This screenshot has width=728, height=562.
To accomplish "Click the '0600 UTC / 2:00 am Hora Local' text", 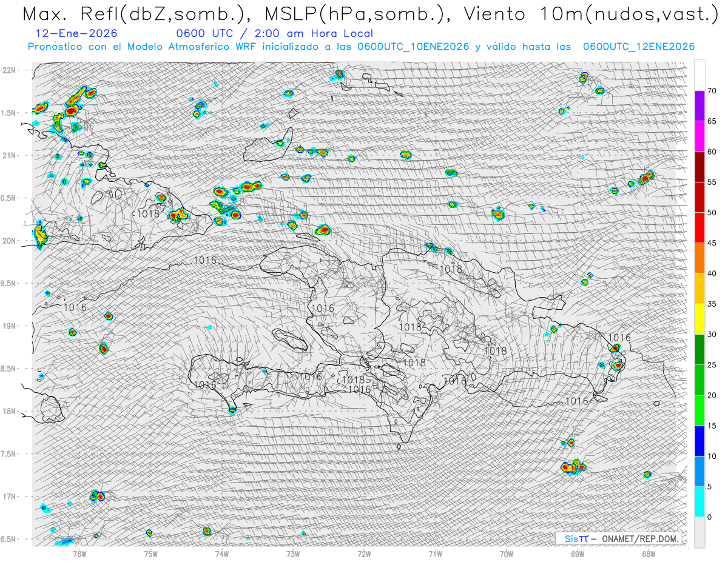I will 274,34.
